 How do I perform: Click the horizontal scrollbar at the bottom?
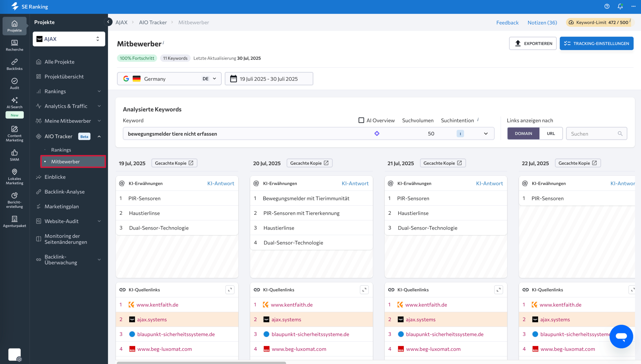201,362
